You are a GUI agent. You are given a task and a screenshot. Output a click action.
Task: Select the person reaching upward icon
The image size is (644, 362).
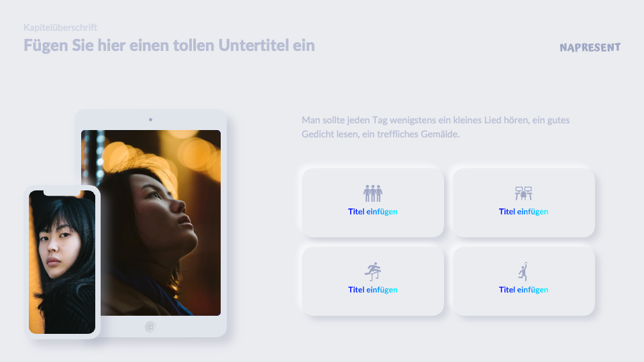coord(523,271)
